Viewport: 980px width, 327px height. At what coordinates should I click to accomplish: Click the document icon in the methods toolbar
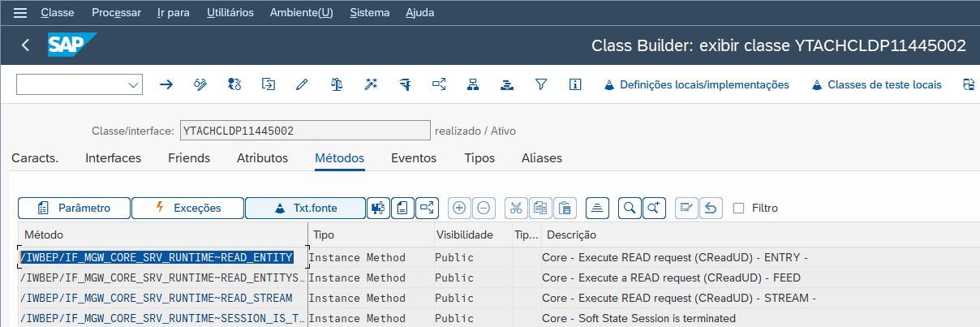402,209
